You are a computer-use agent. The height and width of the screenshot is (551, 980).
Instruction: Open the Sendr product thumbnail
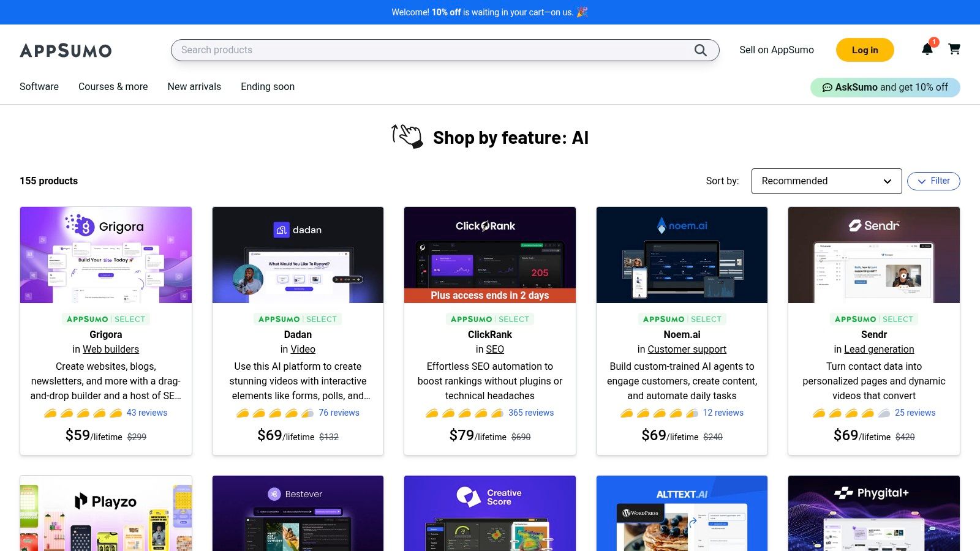(874, 255)
